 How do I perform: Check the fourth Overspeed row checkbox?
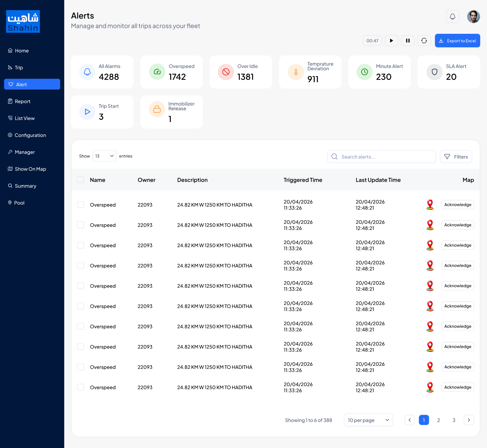point(80,265)
